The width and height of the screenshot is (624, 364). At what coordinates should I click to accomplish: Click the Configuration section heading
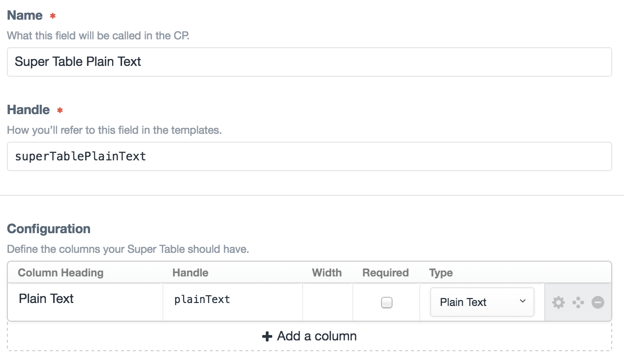[49, 229]
